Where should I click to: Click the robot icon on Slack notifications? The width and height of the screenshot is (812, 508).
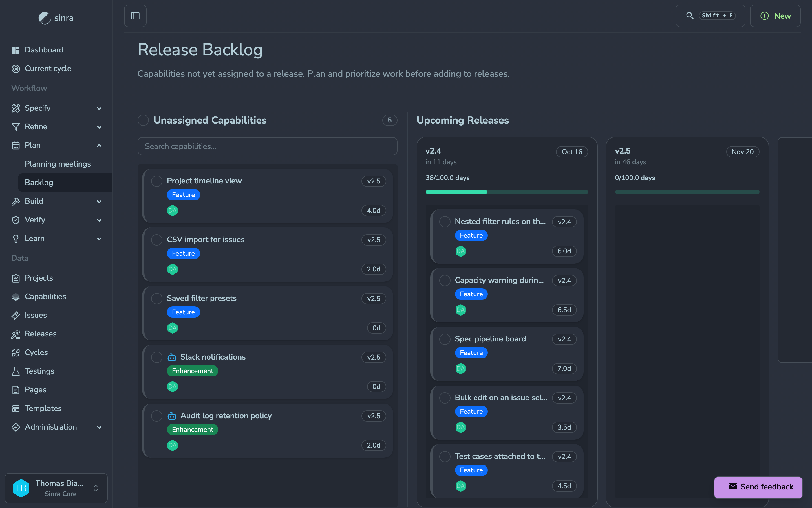point(172,357)
